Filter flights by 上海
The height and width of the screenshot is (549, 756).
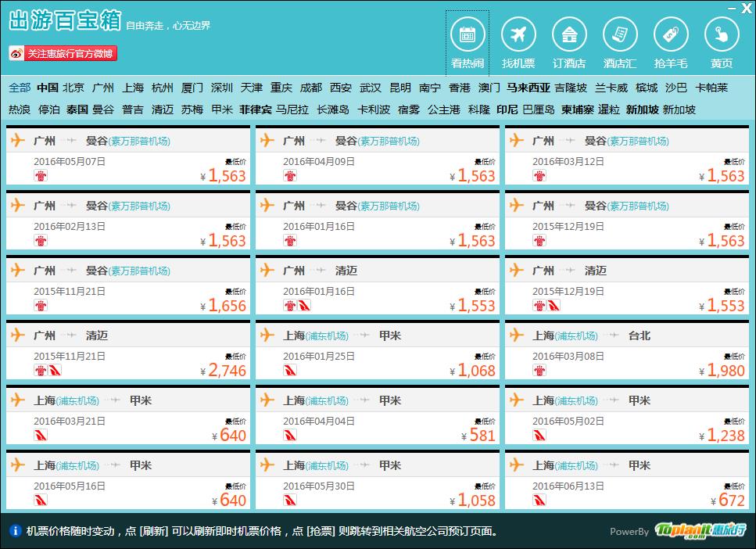(x=133, y=88)
